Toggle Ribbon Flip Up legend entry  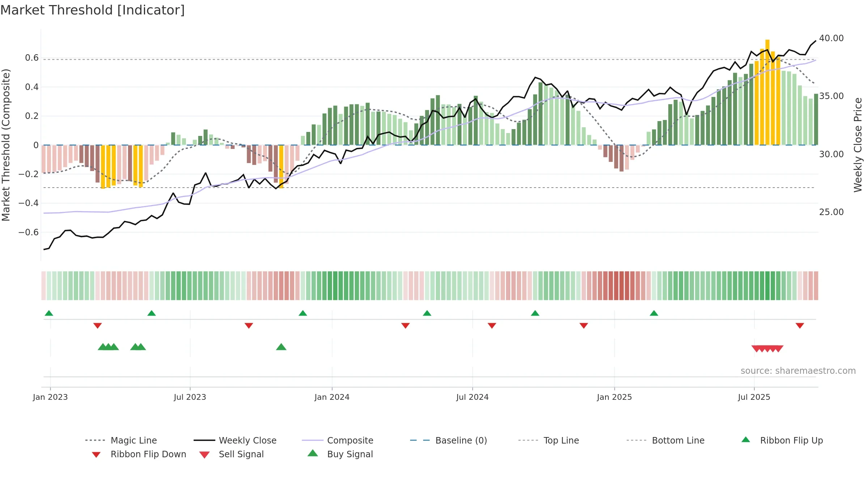click(x=782, y=440)
